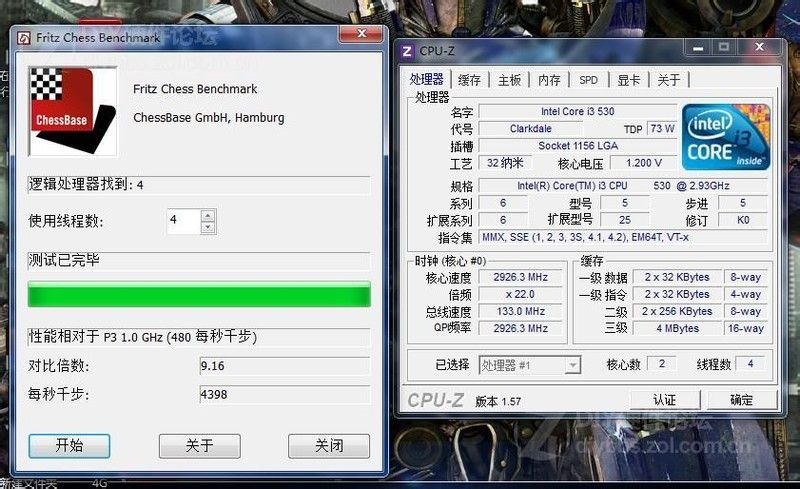Click the L1 data cache 2 x 32 KBytes
The height and width of the screenshot is (489, 800).
click(x=677, y=277)
